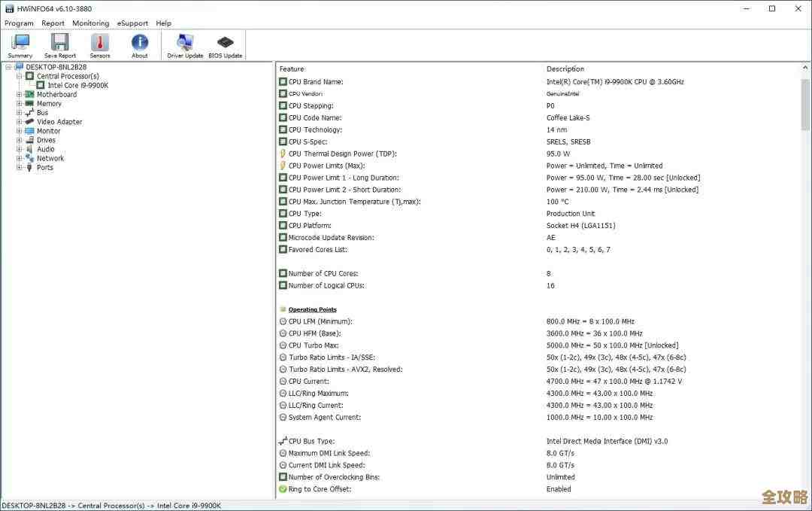Click the Feature column header
Screen dimensions: 812x511
(x=292, y=69)
